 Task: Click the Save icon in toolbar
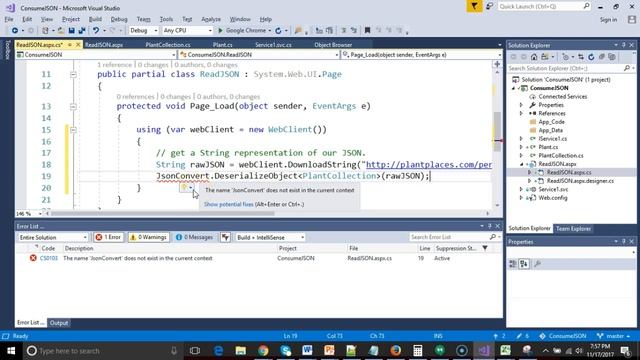(x=71, y=31)
